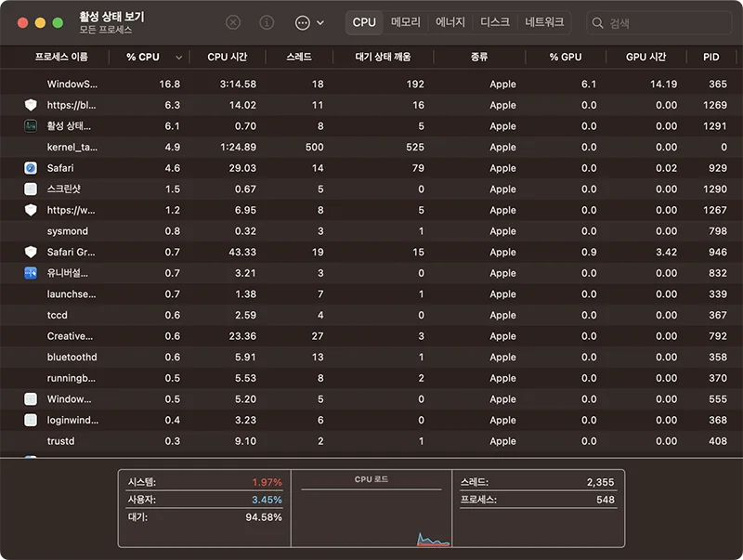This screenshot has width=743, height=560.
Task: Select the kernel_ta... process row
Action: (x=371, y=147)
